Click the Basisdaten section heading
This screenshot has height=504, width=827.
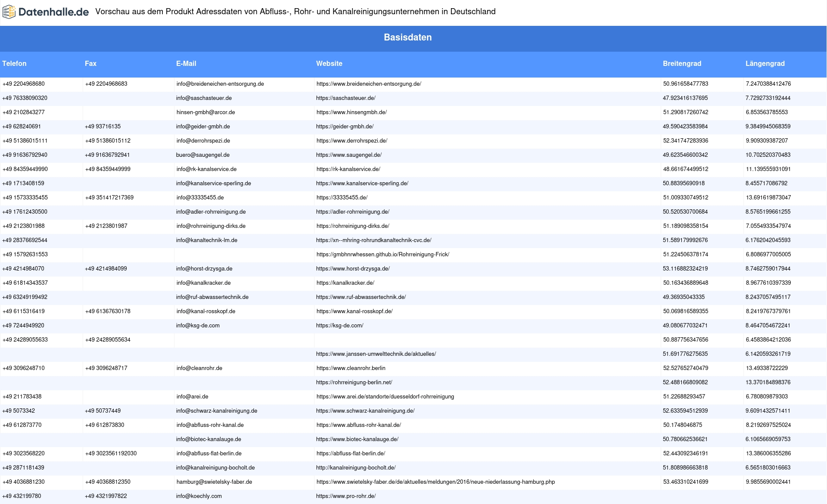(407, 37)
